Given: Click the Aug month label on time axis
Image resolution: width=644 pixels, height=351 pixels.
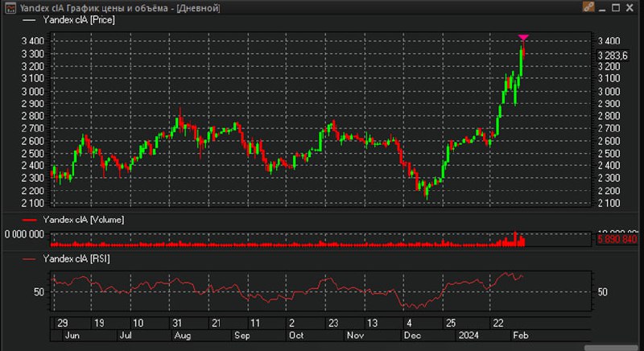Looking at the screenshot, I should point(183,336).
